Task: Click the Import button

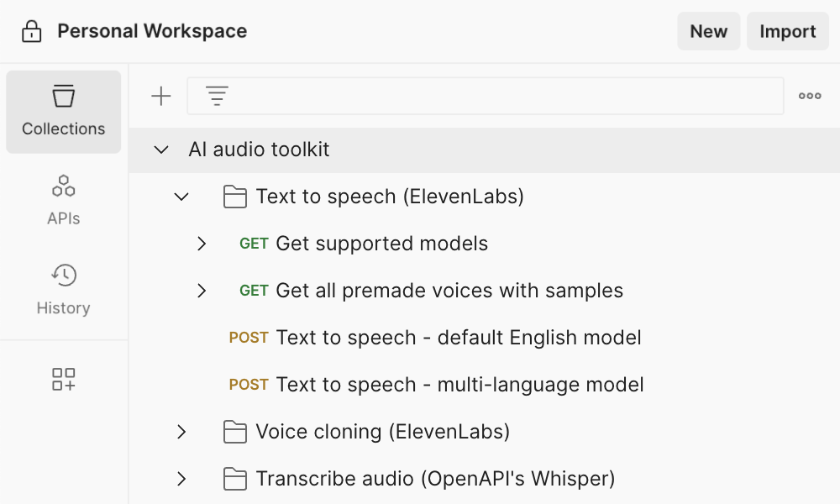Action: pos(787,32)
